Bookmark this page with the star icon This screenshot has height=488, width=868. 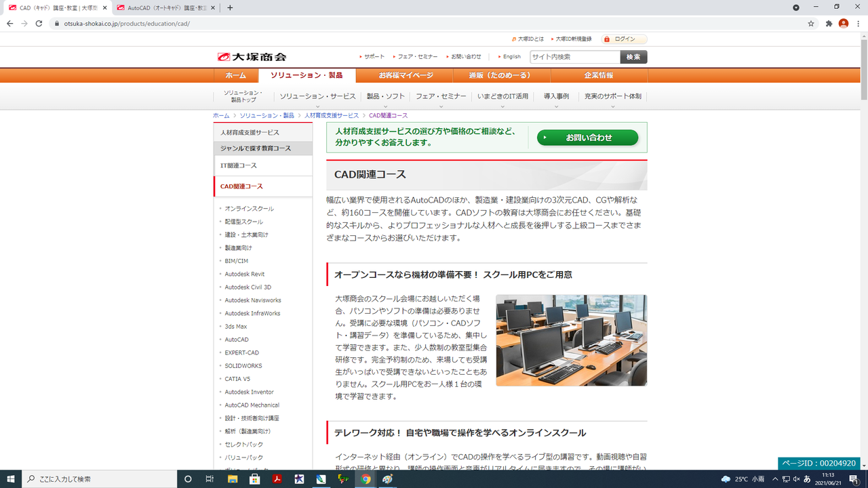pyautogui.click(x=811, y=23)
